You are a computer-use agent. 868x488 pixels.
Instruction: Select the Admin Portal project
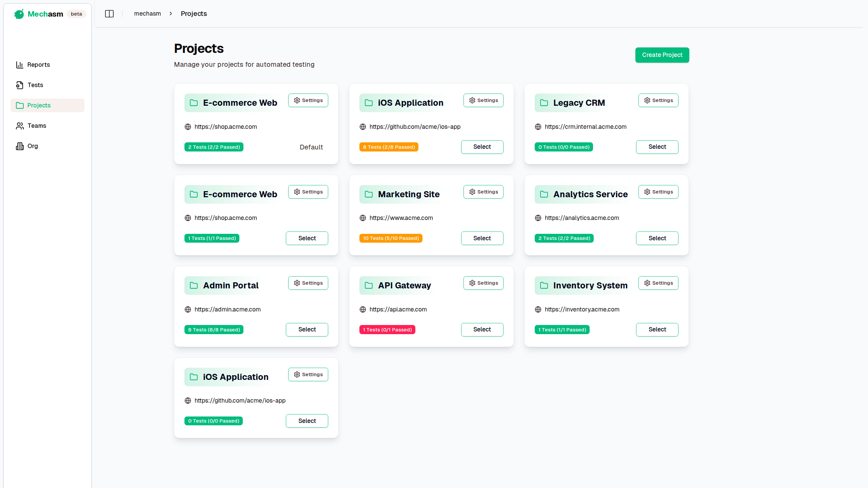click(307, 329)
